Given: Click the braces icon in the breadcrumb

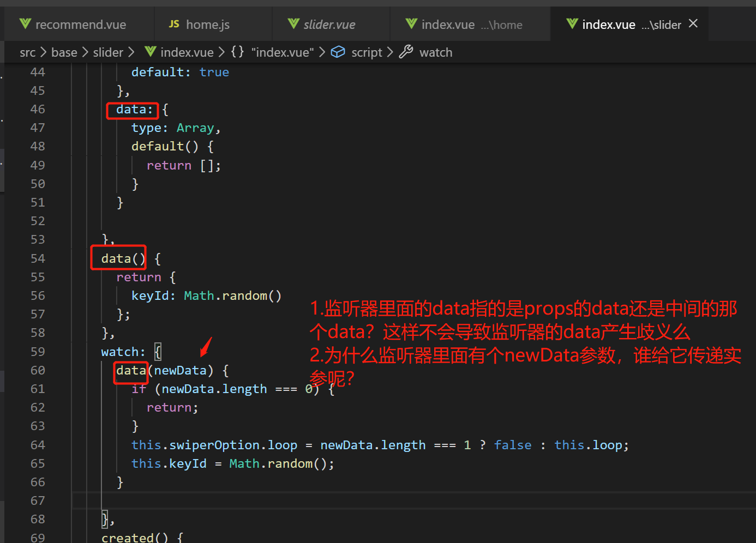Looking at the screenshot, I should click(x=237, y=52).
